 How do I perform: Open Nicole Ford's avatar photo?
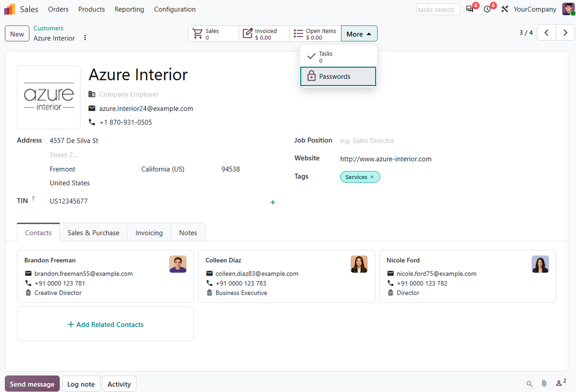tap(540, 264)
